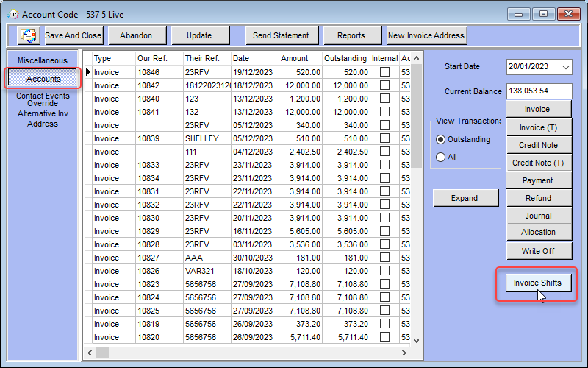Select the All transactions radio button

[440, 157]
